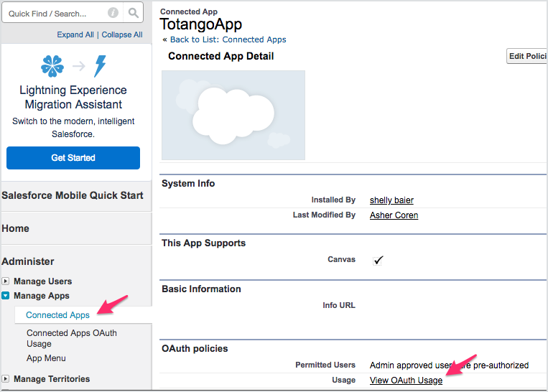Click the Lightning bolt icon
Viewport: 548px width, 392px height.
(x=100, y=66)
